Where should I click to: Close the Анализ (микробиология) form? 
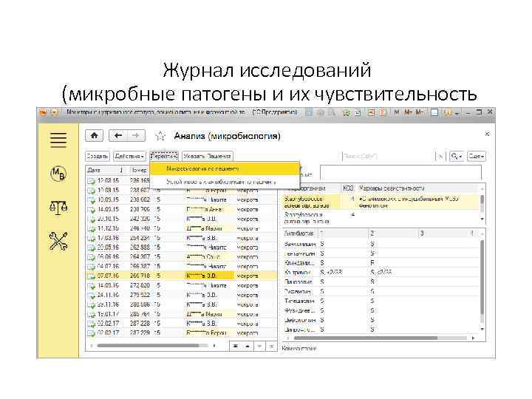tap(487, 134)
